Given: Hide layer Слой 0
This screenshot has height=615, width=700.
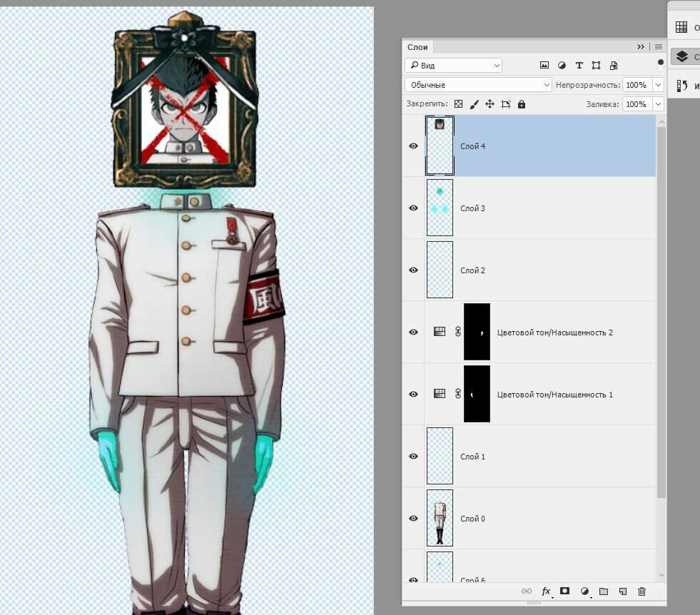Looking at the screenshot, I should click(x=413, y=518).
